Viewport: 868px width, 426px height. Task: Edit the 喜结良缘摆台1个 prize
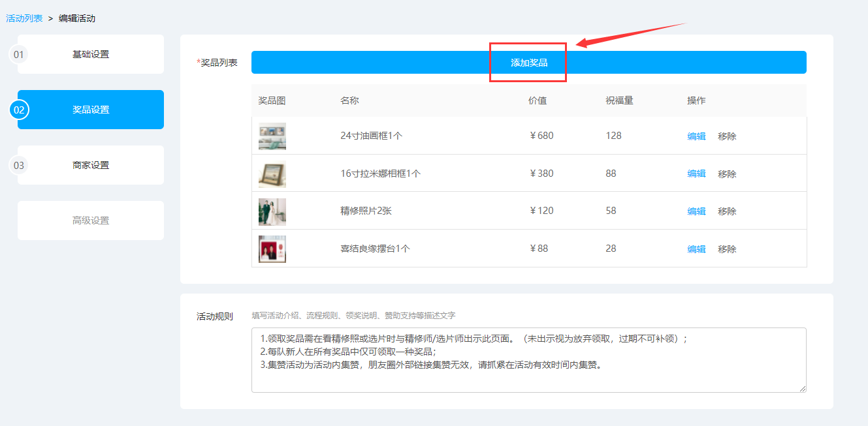coord(696,249)
